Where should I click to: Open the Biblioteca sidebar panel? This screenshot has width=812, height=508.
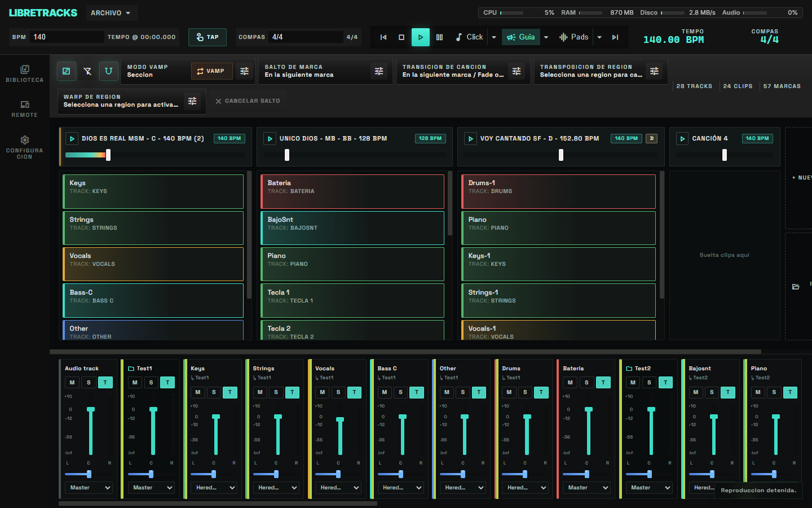coord(24,74)
